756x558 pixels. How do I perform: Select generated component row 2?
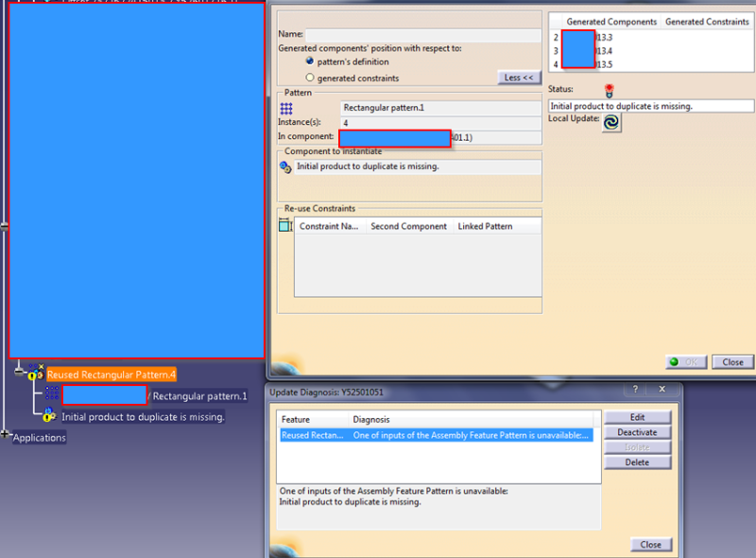coord(651,37)
